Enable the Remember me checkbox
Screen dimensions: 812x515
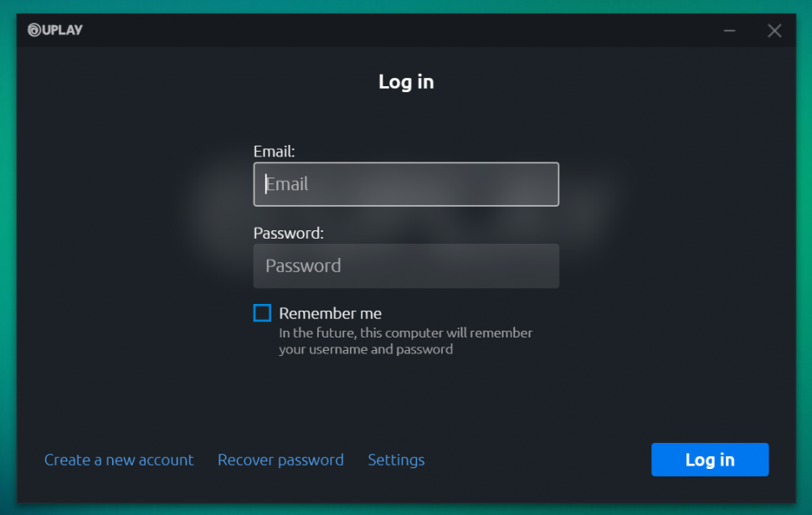pos(262,313)
